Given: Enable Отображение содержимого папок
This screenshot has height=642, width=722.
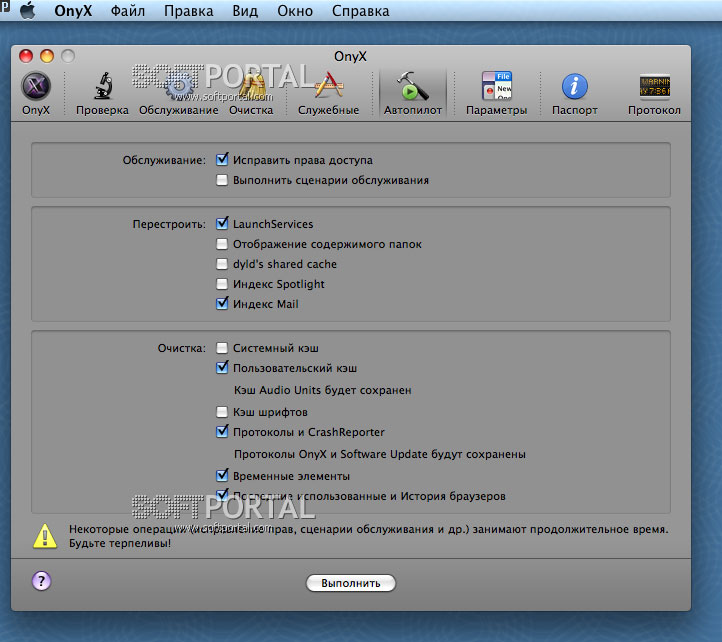Looking at the screenshot, I should pyautogui.click(x=222, y=244).
